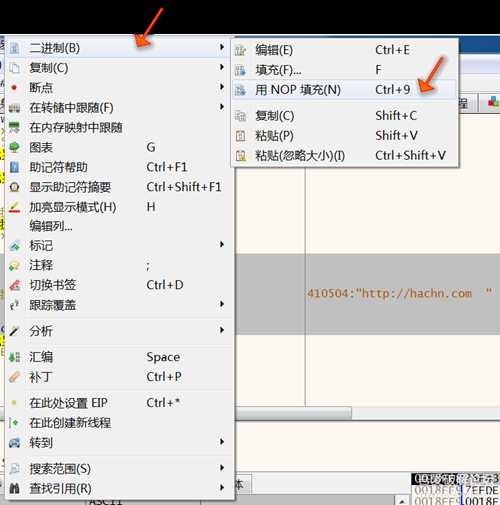Image resolution: width=500 pixels, height=505 pixels.
Task: Select Set EIP here (在此处设置 EIP)
Action: click(x=119, y=403)
